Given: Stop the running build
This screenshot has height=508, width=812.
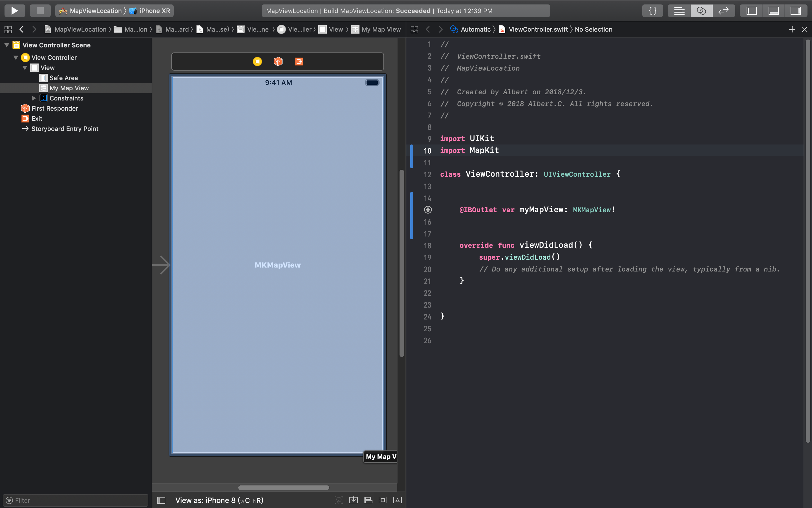Looking at the screenshot, I should click(40, 11).
